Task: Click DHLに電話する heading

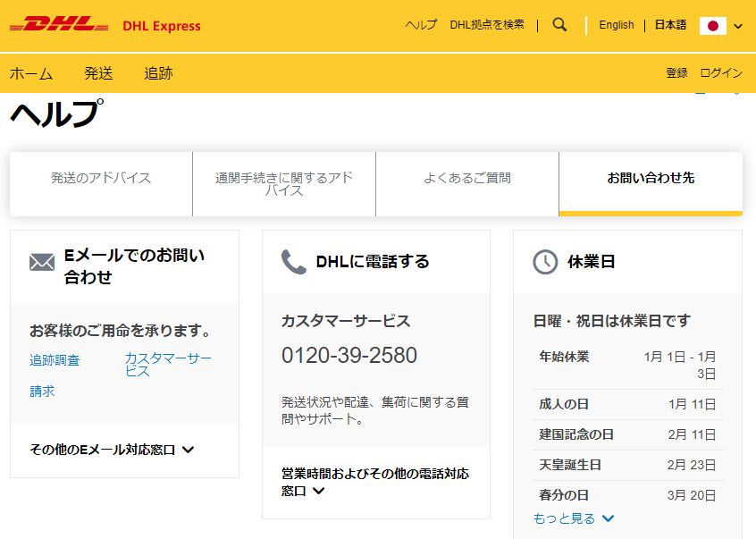Action: point(373,262)
